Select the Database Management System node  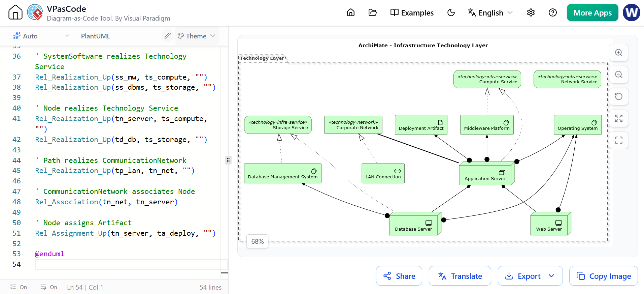pyautogui.click(x=283, y=173)
